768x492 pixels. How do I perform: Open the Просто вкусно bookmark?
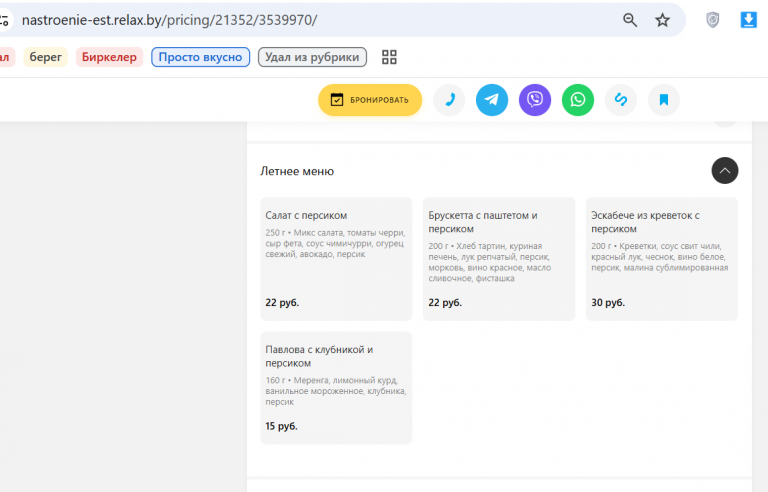point(200,57)
